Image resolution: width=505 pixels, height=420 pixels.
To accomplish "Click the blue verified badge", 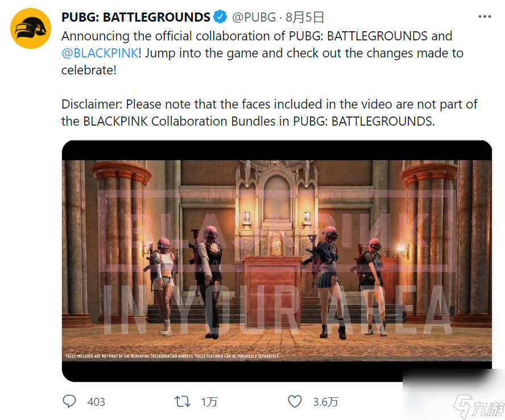I will 220,16.
